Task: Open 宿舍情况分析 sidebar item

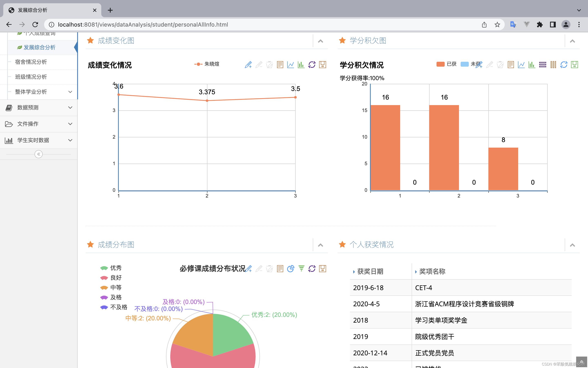Action: point(31,62)
